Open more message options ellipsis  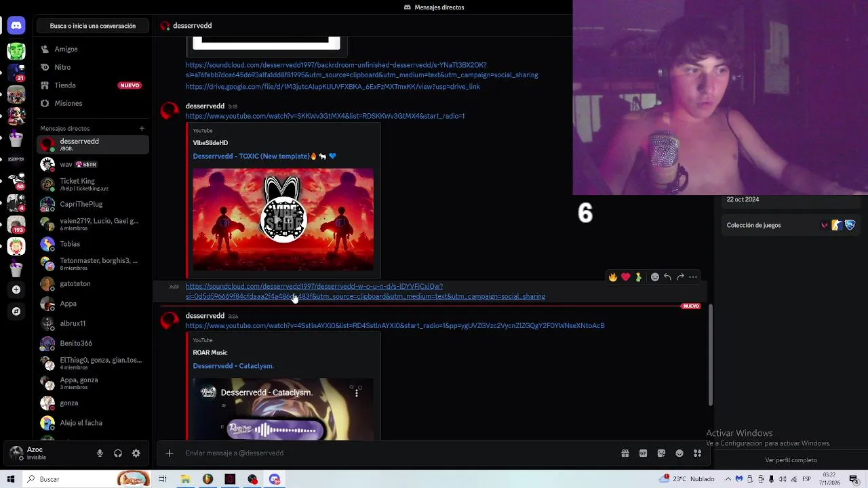[x=693, y=277]
